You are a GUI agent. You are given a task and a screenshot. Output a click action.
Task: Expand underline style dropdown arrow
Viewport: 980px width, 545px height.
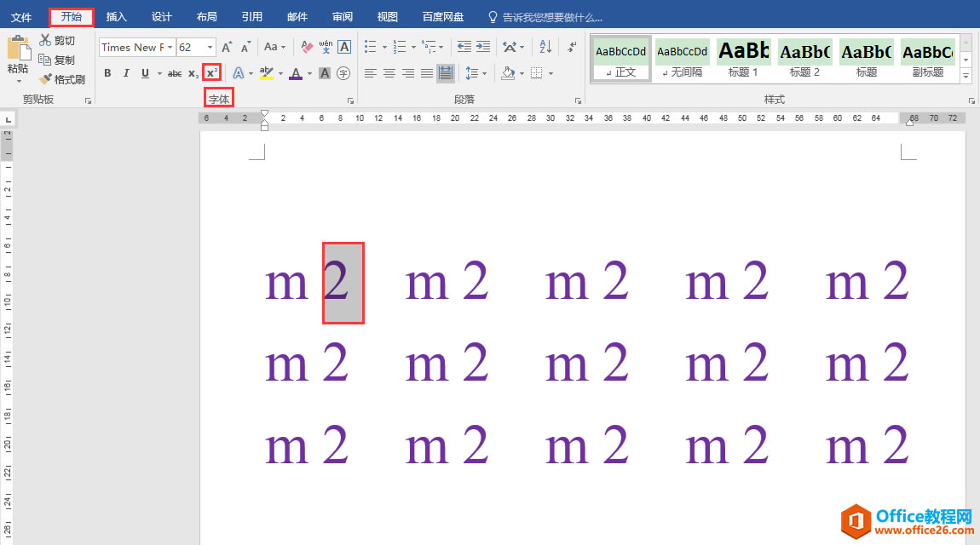[159, 74]
